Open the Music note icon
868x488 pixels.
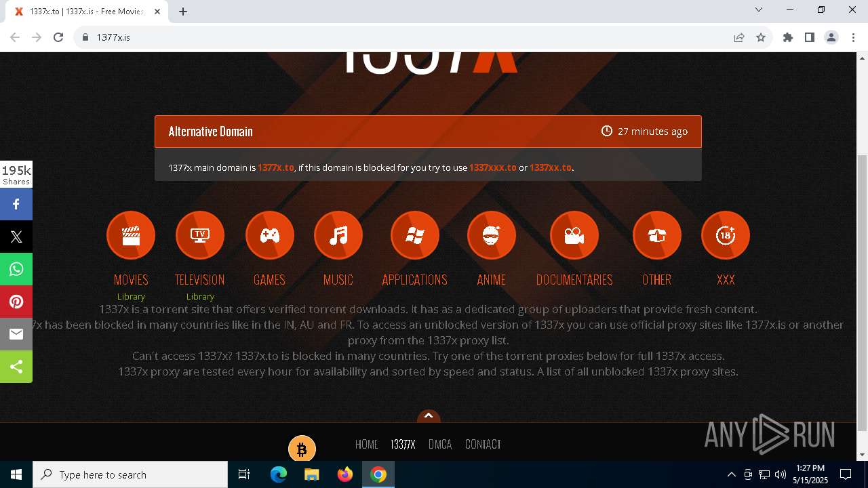(x=338, y=235)
